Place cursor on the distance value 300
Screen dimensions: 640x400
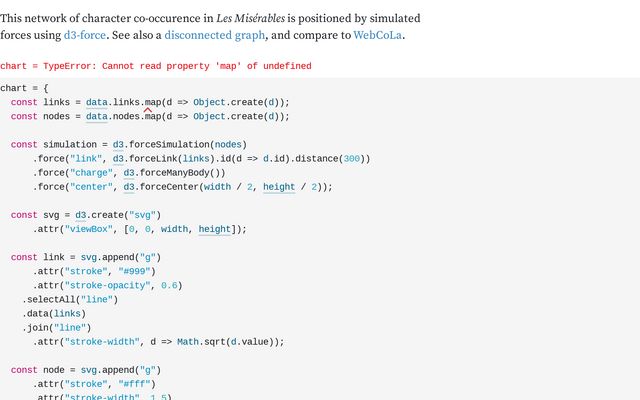(353, 158)
